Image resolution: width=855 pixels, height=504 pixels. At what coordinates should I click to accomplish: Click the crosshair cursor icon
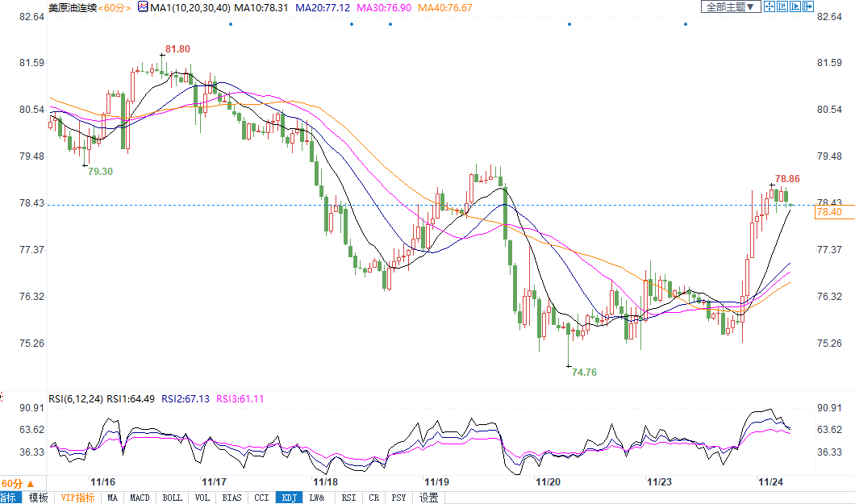coord(769,7)
